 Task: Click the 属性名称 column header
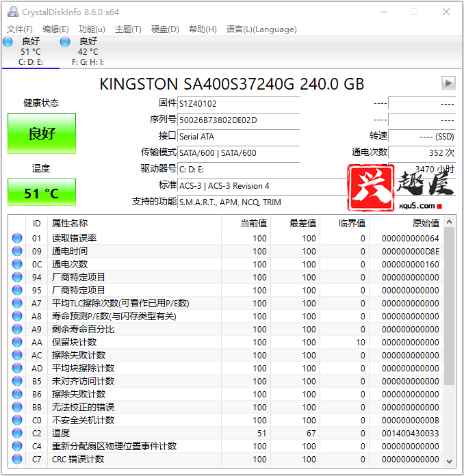coord(134,224)
